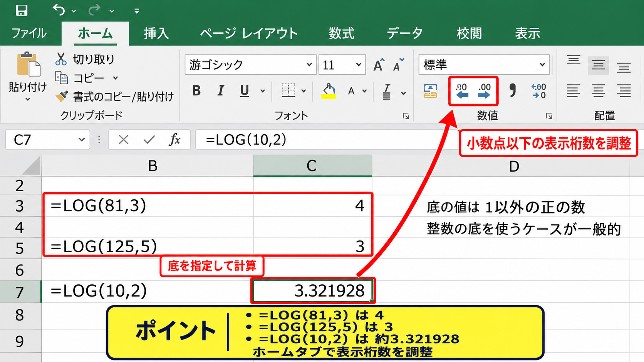
Task: Click the 貼り付け clipboard icon
Action: pos(28,65)
